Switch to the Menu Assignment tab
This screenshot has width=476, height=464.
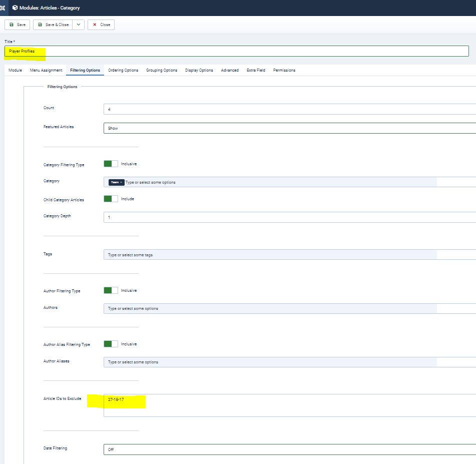(46, 70)
